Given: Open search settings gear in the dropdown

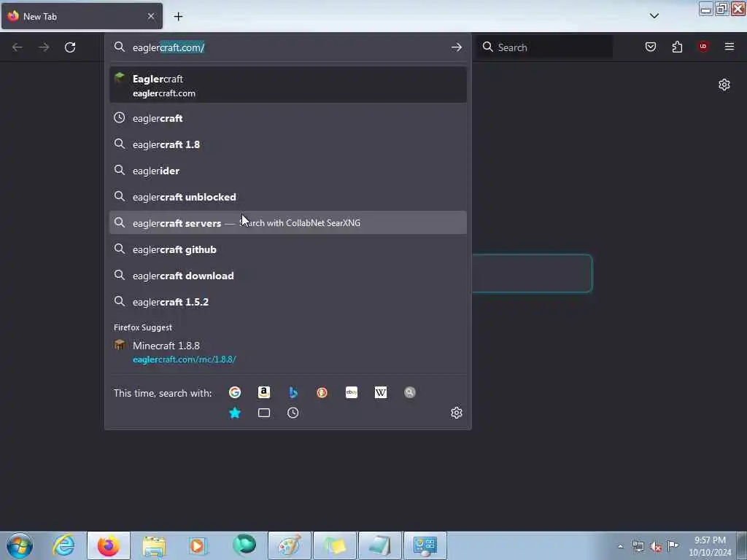Looking at the screenshot, I should tap(457, 413).
